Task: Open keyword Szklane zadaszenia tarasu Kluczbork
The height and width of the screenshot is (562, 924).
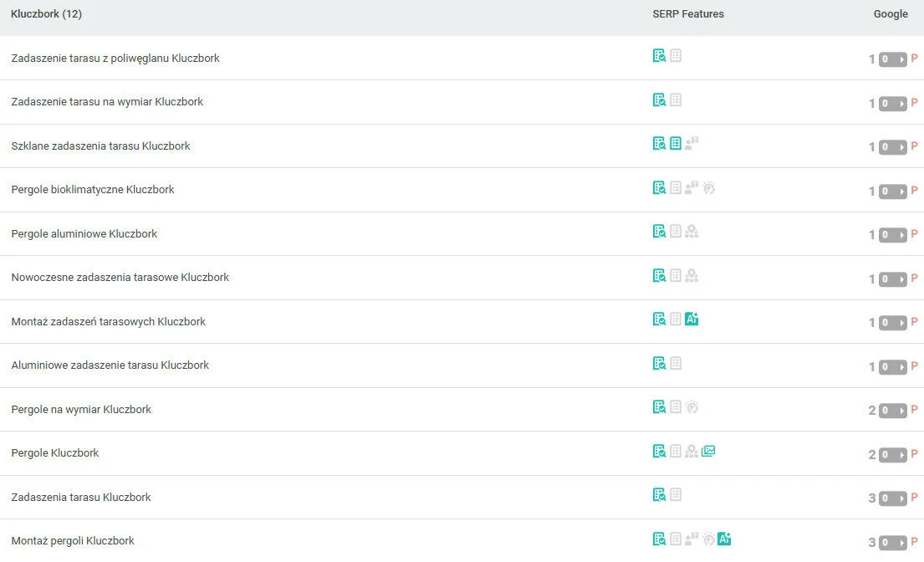Action: click(x=100, y=146)
